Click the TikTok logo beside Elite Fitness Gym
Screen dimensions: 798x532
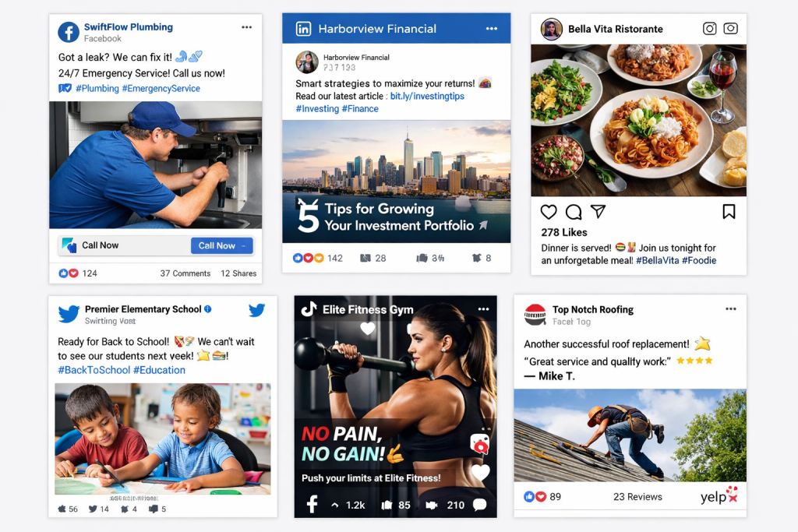[x=309, y=309]
